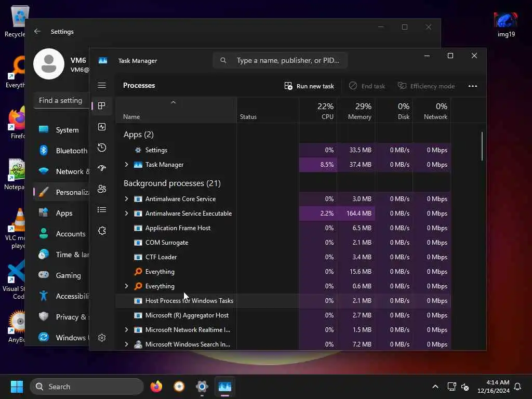
Task: Open Time & language in Settings
Action: 61,255
